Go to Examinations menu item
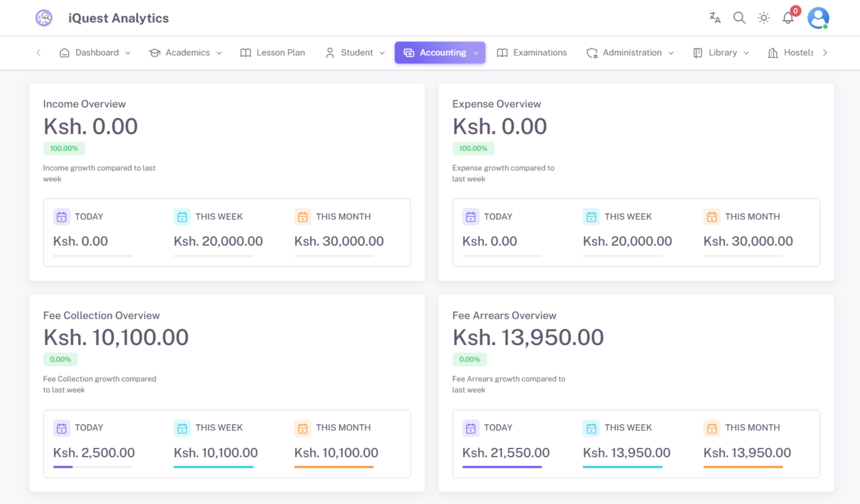 point(532,53)
